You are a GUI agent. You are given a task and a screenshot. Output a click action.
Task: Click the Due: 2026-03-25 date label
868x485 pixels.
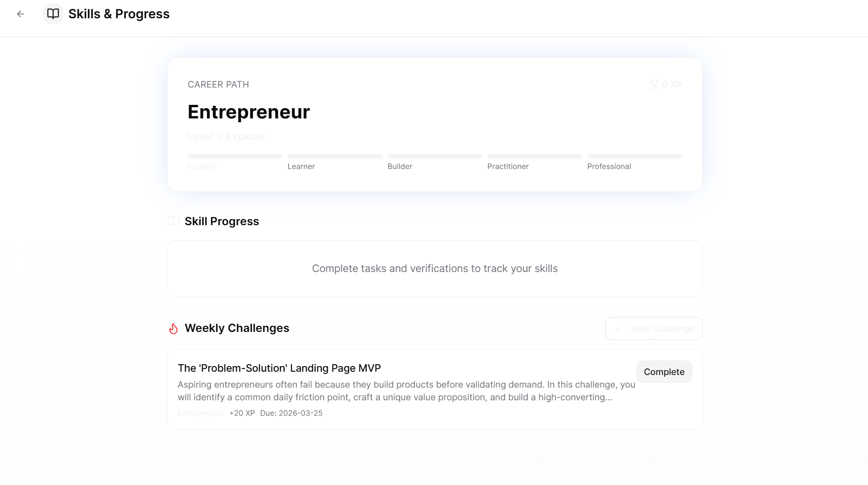291,413
